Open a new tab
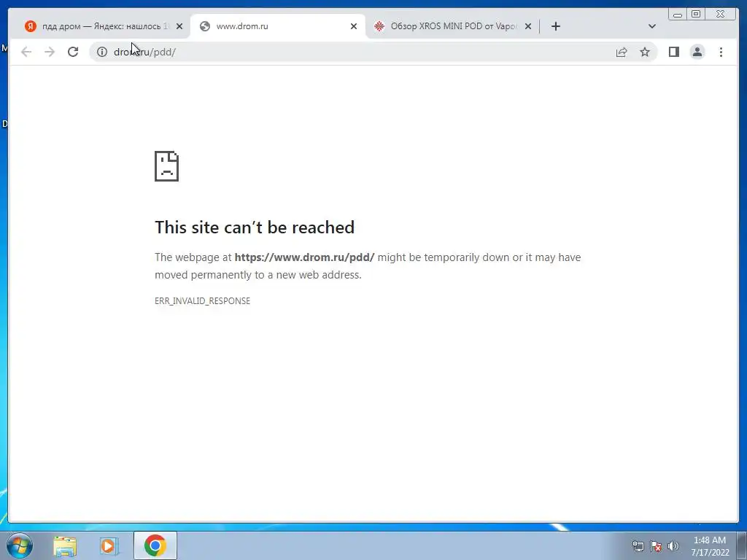 (555, 26)
